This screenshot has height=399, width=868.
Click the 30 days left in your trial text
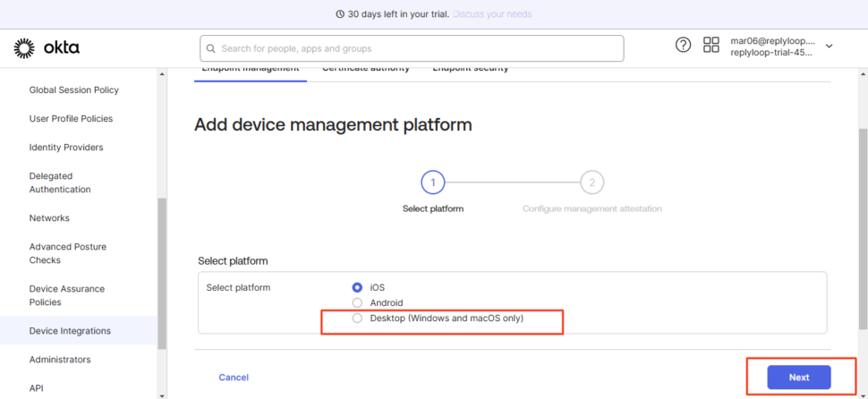398,14
